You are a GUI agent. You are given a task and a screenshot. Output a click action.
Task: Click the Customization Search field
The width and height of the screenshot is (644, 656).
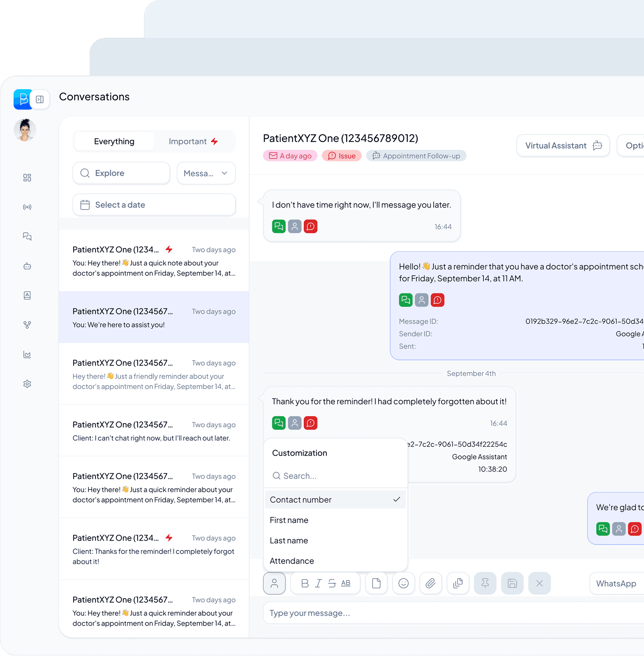pos(335,476)
